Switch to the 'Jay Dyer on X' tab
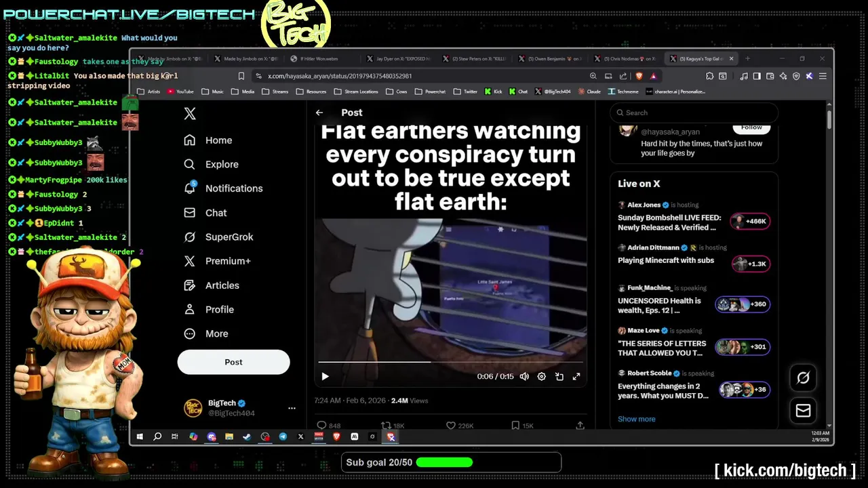Screen dimensions: 868x488 [x=399, y=59]
